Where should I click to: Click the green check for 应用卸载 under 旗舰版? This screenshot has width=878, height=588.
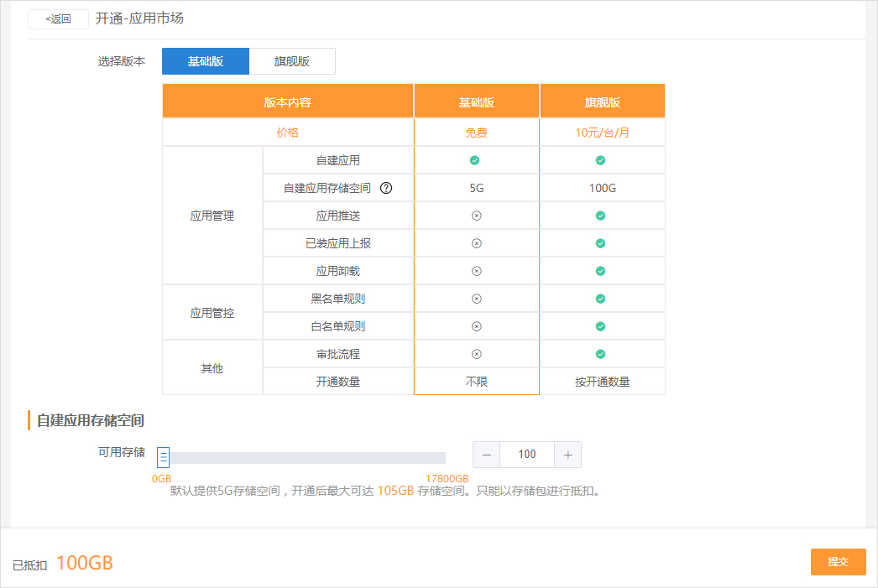pyautogui.click(x=601, y=271)
